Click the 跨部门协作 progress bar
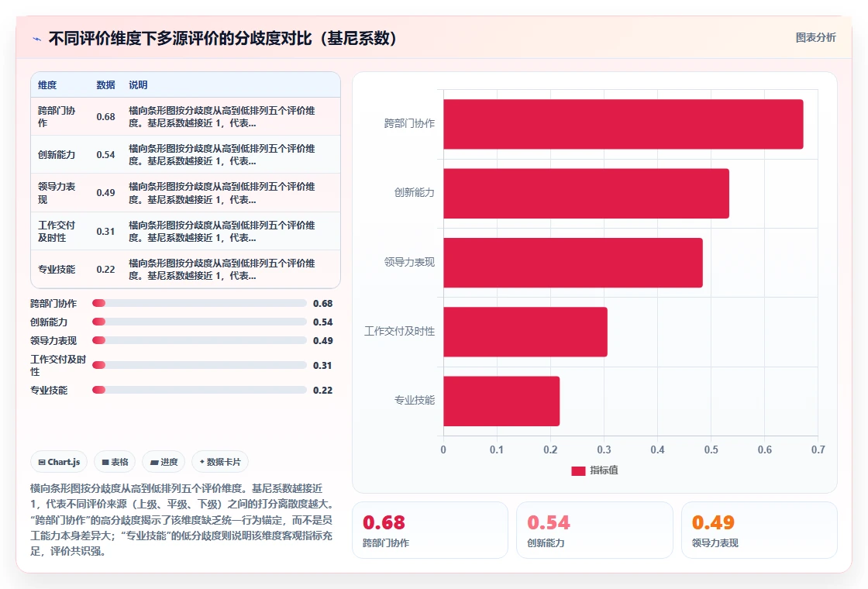Viewport: 868px width, 589px height. [199, 303]
